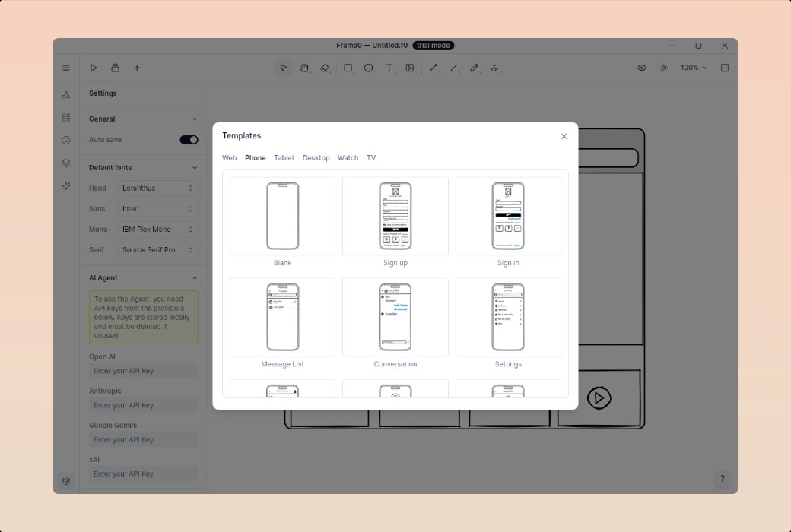Toggle the preview eye icon
Screen dimensions: 791x532
(x=642, y=68)
